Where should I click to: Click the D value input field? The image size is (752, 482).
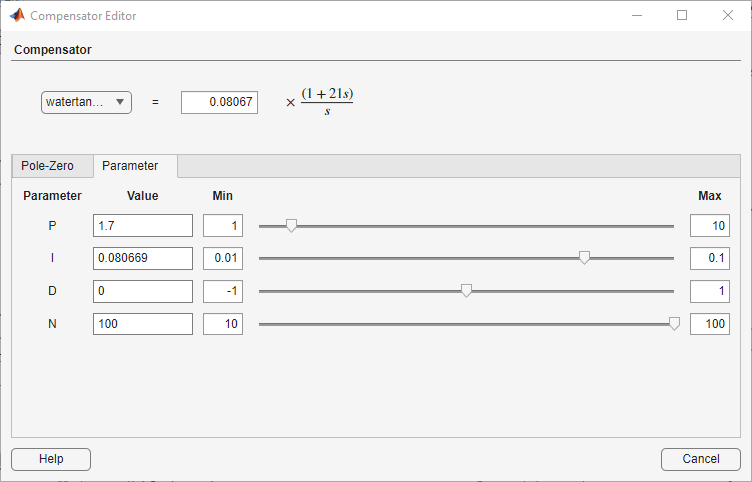[143, 291]
